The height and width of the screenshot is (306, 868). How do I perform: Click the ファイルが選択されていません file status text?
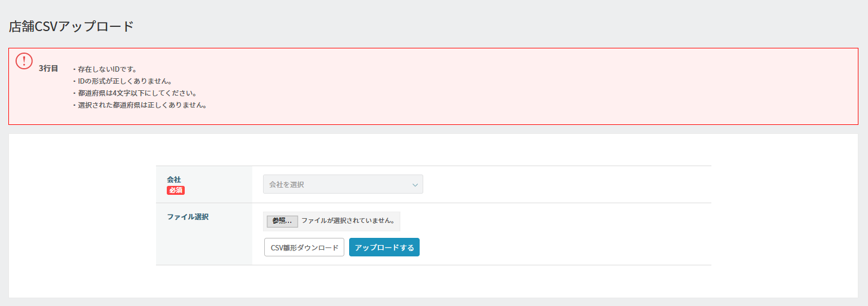(x=347, y=221)
